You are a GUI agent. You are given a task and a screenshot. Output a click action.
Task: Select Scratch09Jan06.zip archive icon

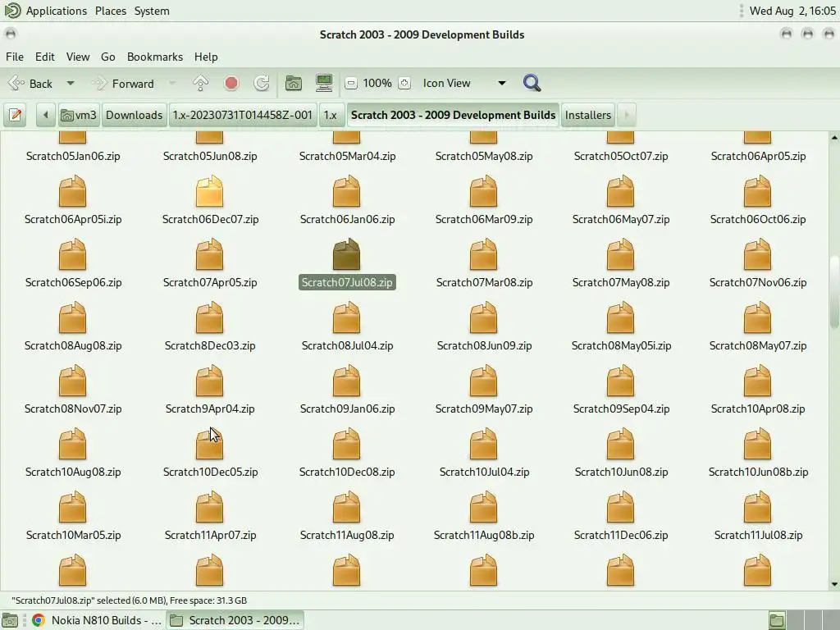coord(347,381)
